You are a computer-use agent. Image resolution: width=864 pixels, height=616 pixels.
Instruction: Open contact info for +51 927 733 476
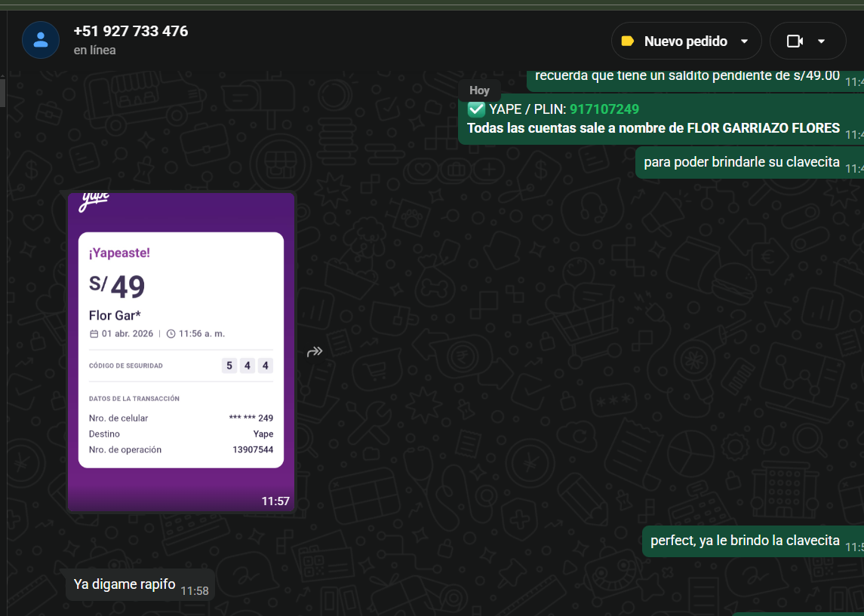[131, 32]
